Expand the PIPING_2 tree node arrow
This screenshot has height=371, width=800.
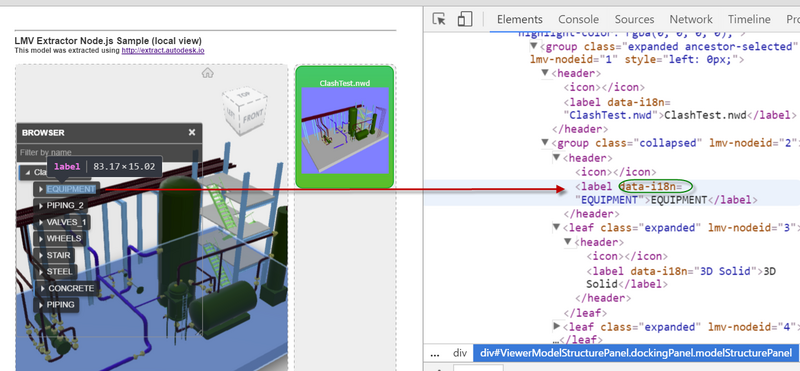point(41,206)
